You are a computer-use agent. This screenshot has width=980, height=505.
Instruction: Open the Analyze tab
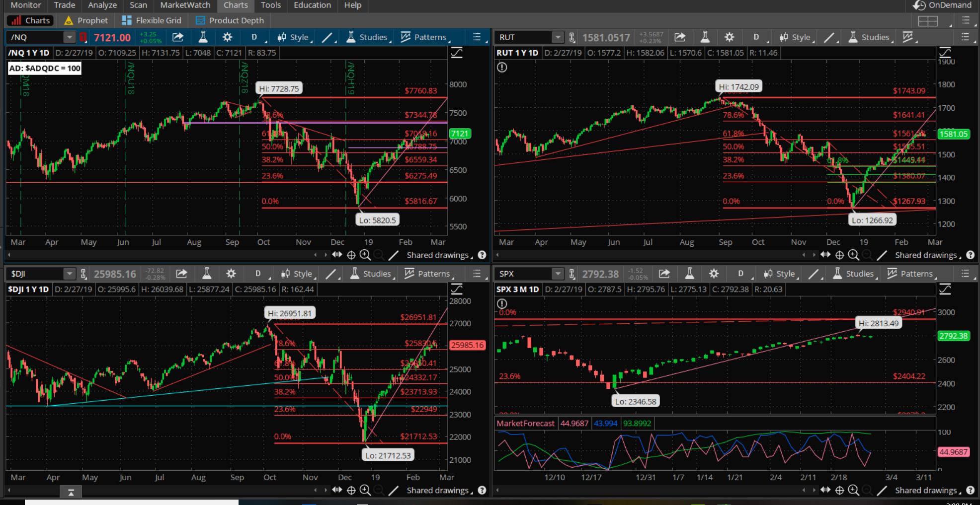coord(102,5)
